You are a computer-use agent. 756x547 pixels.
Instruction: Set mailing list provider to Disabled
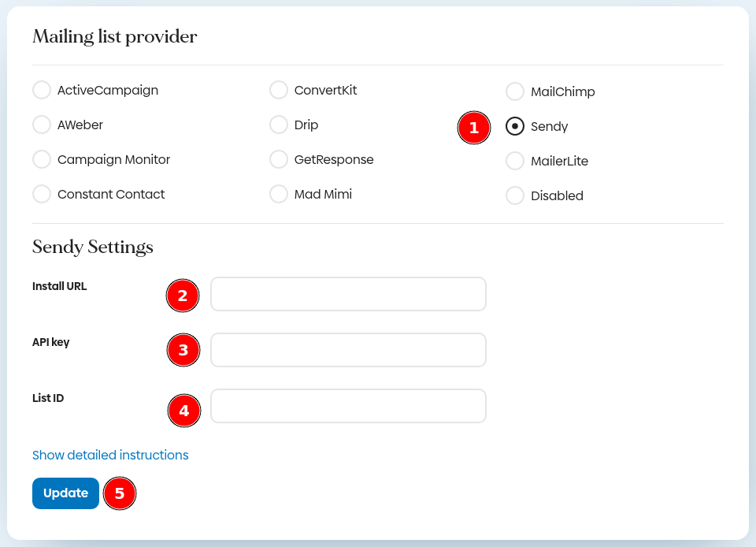[x=515, y=195]
